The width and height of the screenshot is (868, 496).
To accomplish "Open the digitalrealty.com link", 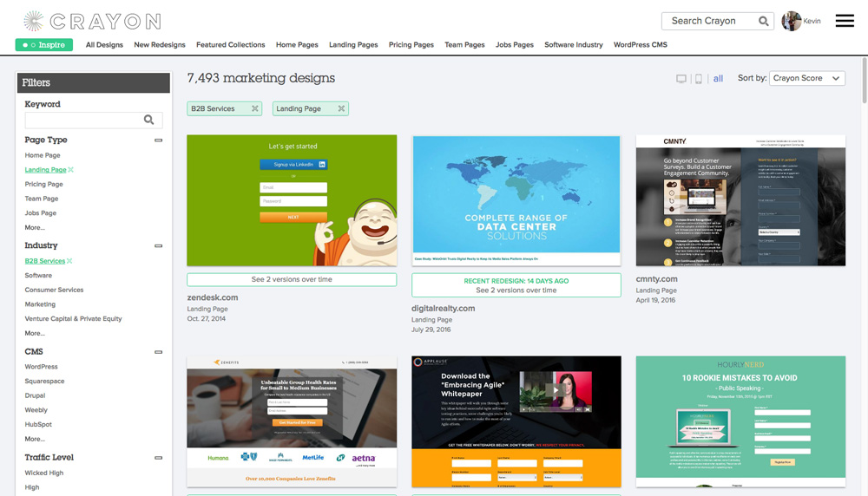I will click(443, 309).
